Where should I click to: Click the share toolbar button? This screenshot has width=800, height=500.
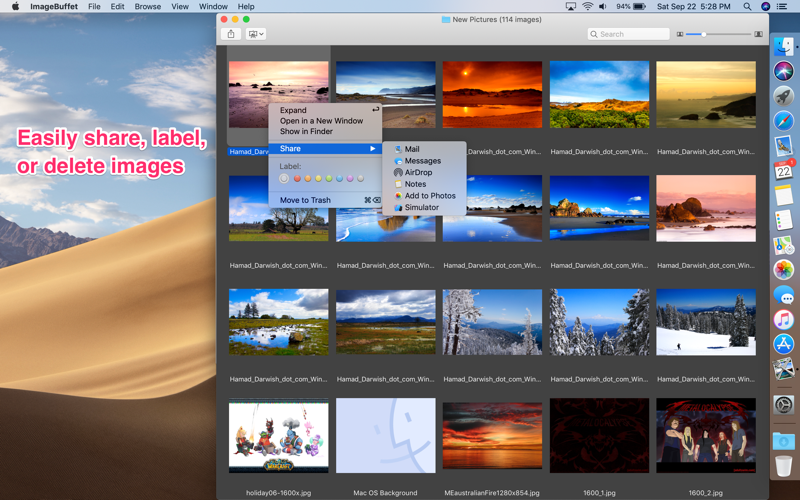[231, 34]
